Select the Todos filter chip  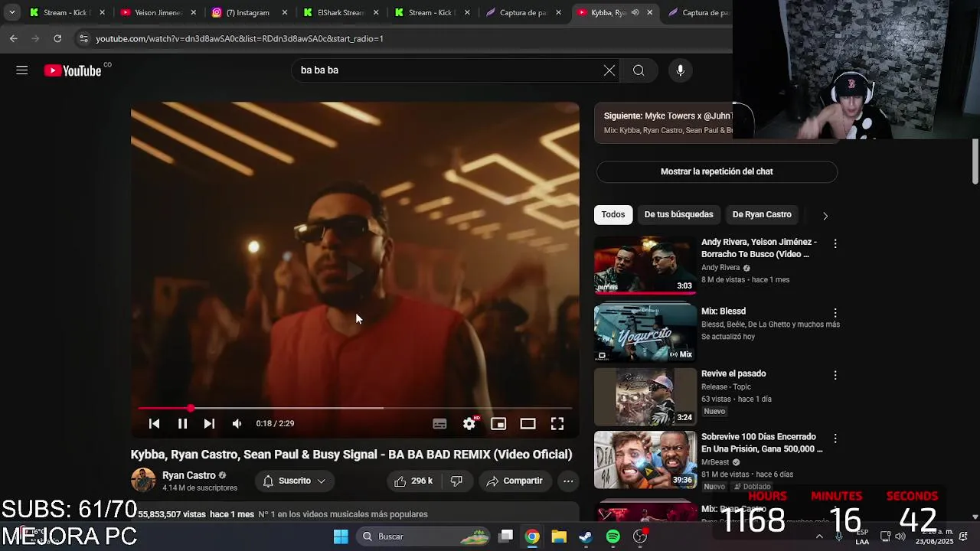click(x=612, y=214)
